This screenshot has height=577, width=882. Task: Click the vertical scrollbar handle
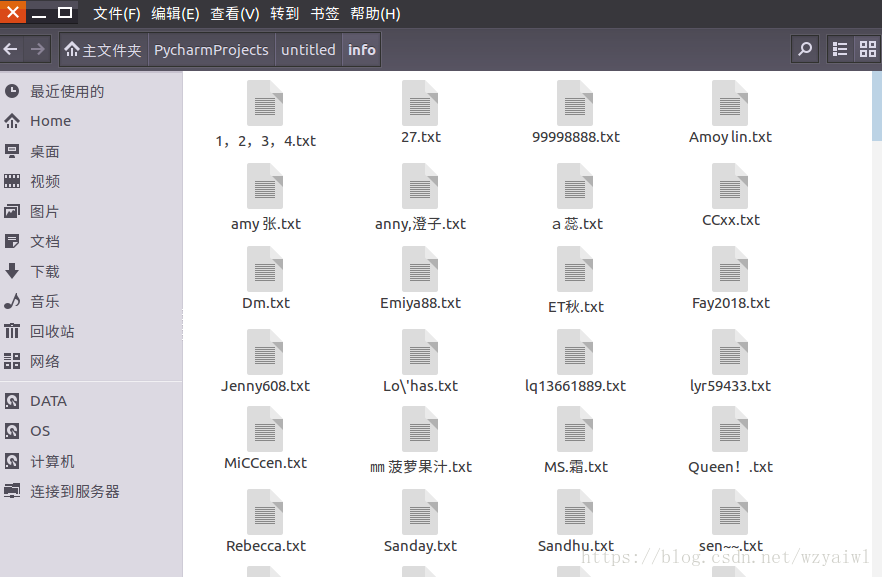[876, 106]
